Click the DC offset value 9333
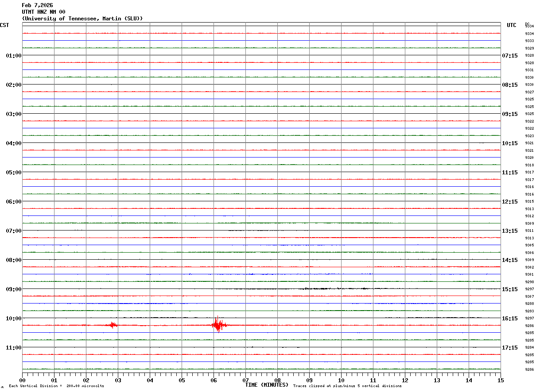This screenshot has height=392, width=536. click(x=529, y=41)
